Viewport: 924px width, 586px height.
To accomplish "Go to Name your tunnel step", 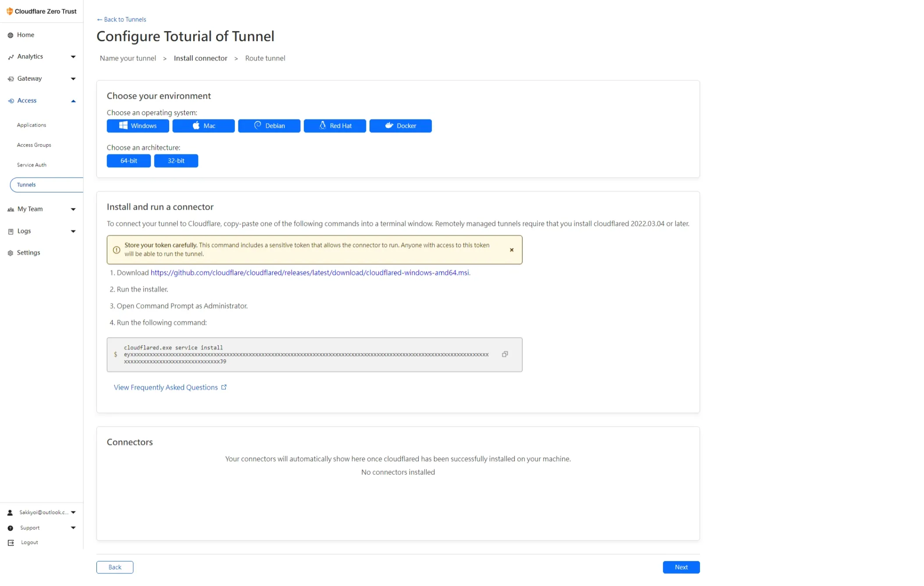I will pyautogui.click(x=128, y=58).
